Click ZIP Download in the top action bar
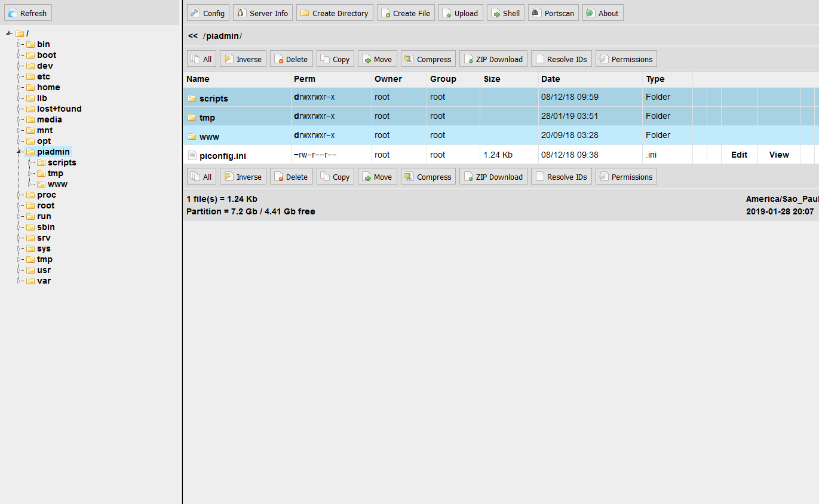 (x=493, y=59)
